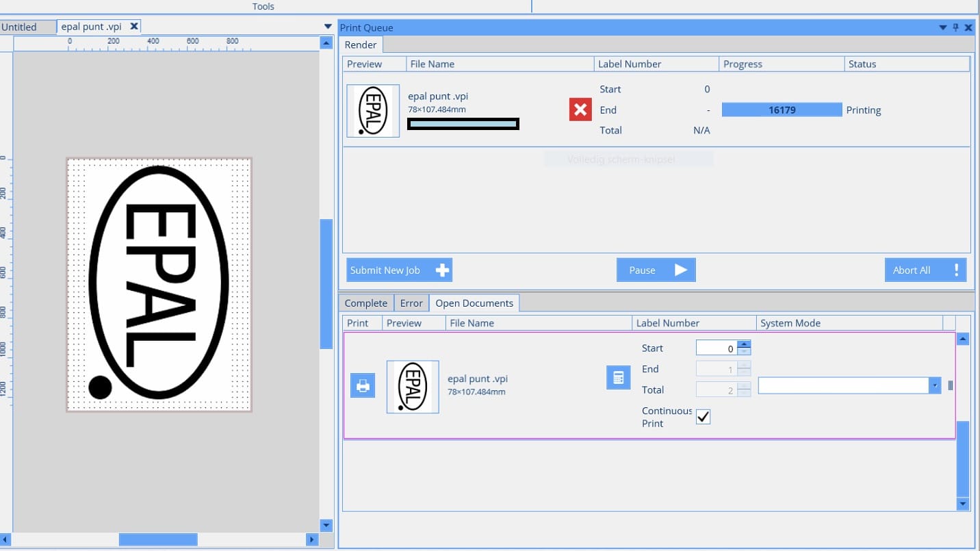Click the Status column header
The width and height of the screenshot is (980, 551).
point(907,64)
